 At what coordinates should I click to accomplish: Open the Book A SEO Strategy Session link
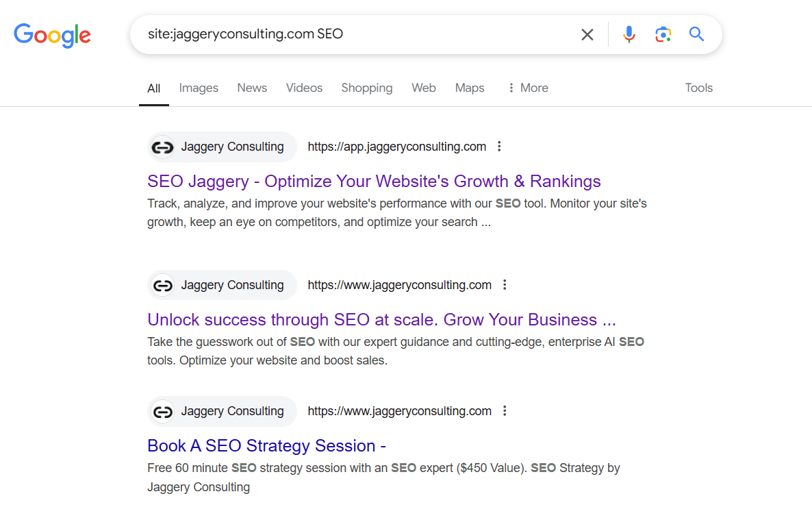click(266, 445)
